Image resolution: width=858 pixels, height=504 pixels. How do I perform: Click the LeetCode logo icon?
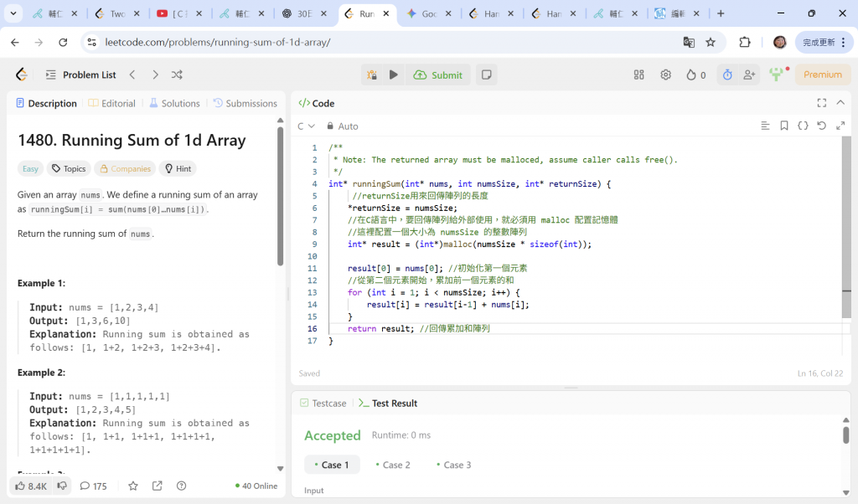tap(21, 75)
